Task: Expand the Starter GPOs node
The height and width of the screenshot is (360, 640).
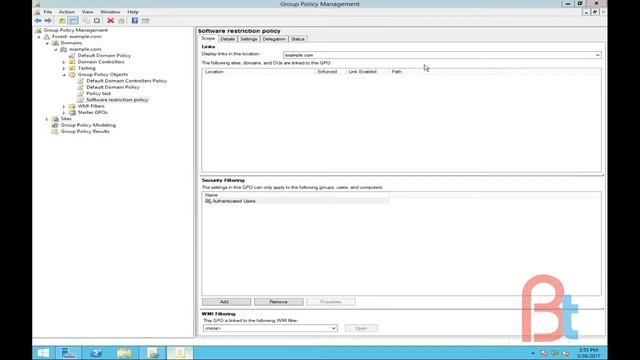Action: tap(64, 112)
